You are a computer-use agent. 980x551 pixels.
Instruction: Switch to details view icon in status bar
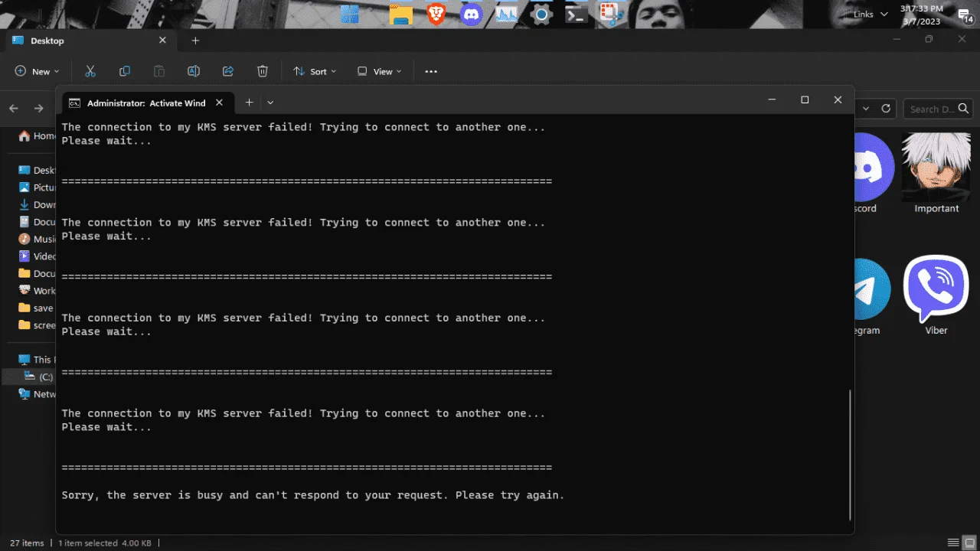pyautogui.click(x=952, y=543)
